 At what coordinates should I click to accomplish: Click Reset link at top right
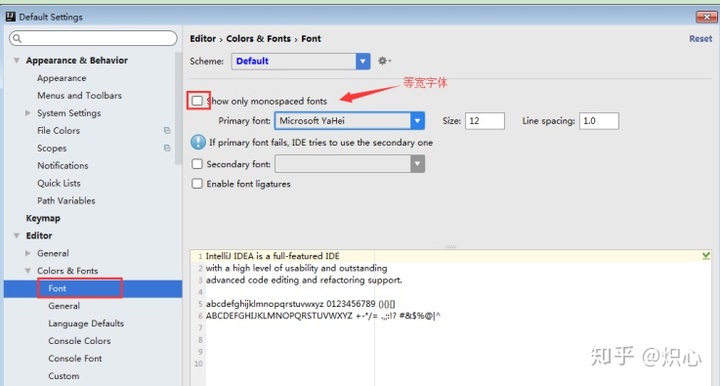[x=700, y=39]
